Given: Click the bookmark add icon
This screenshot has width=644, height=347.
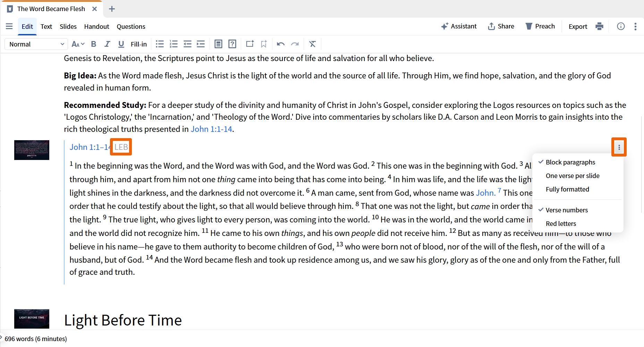Looking at the screenshot, I should (x=264, y=44).
